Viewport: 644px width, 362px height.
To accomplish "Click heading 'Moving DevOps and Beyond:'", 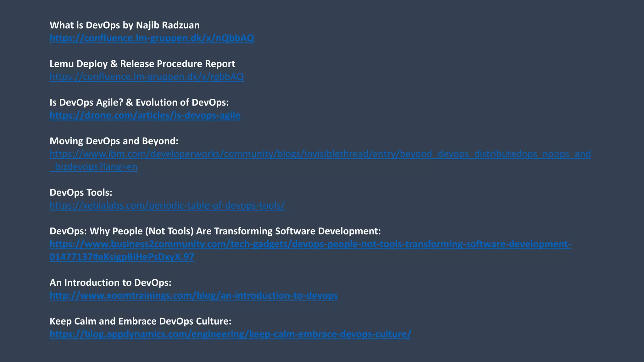I will (114, 141).
